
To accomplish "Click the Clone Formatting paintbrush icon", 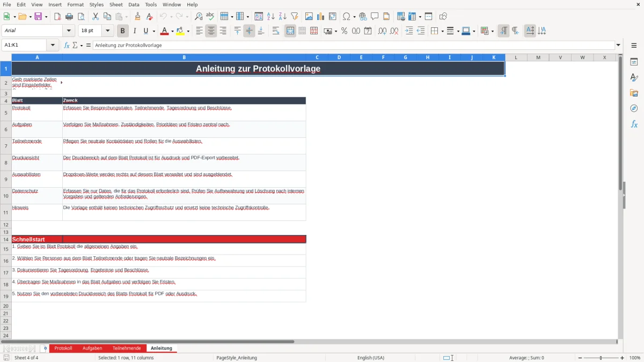I will coord(138,17).
